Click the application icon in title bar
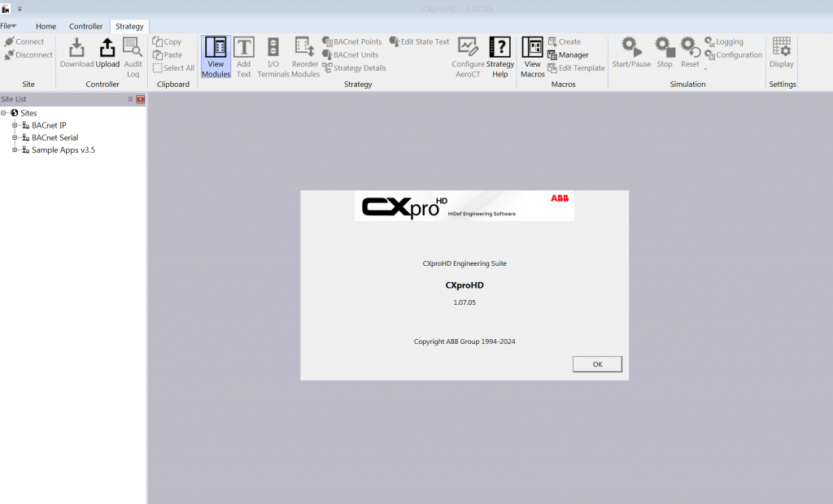This screenshot has height=504, width=833. point(6,9)
